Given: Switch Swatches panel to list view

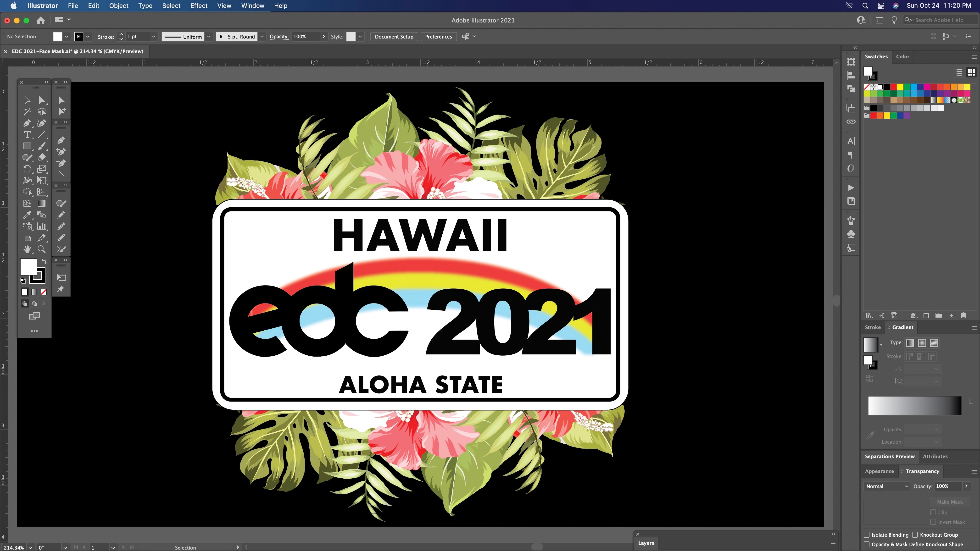Looking at the screenshot, I should (959, 72).
